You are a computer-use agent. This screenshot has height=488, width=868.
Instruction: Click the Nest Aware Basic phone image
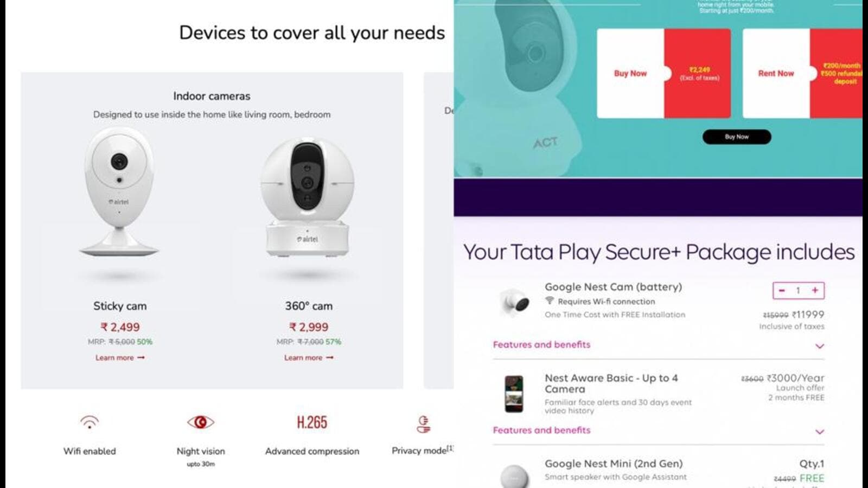514,394
